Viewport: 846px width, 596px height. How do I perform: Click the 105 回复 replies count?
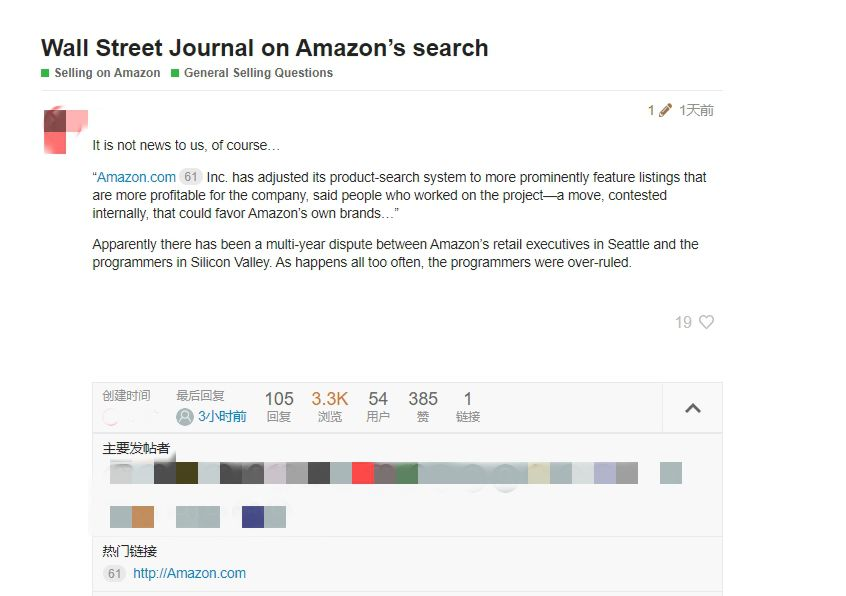(279, 406)
